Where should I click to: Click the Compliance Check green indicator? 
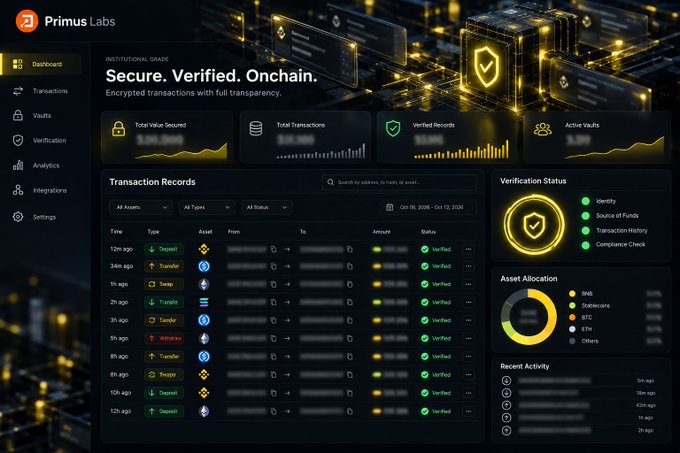pos(585,245)
